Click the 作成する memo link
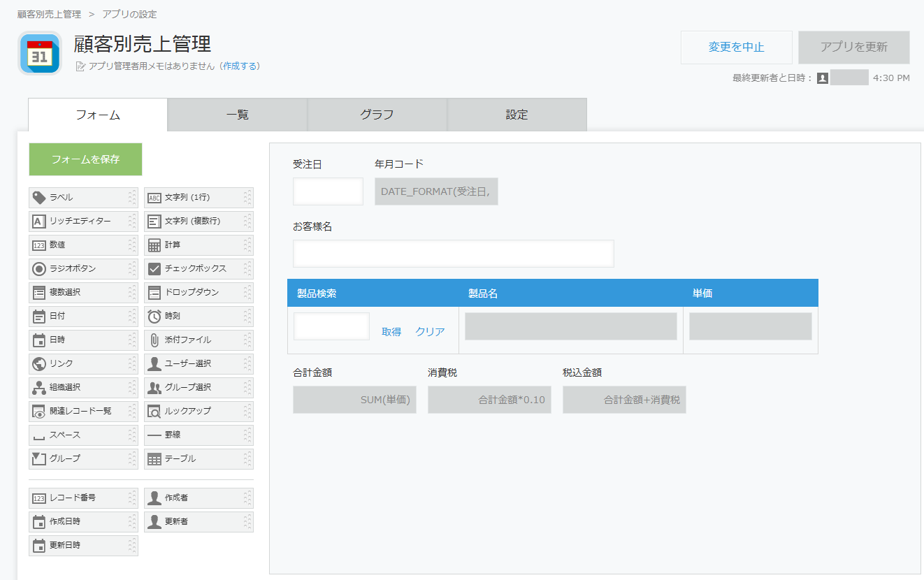Screen dimensions: 924x580 point(240,66)
